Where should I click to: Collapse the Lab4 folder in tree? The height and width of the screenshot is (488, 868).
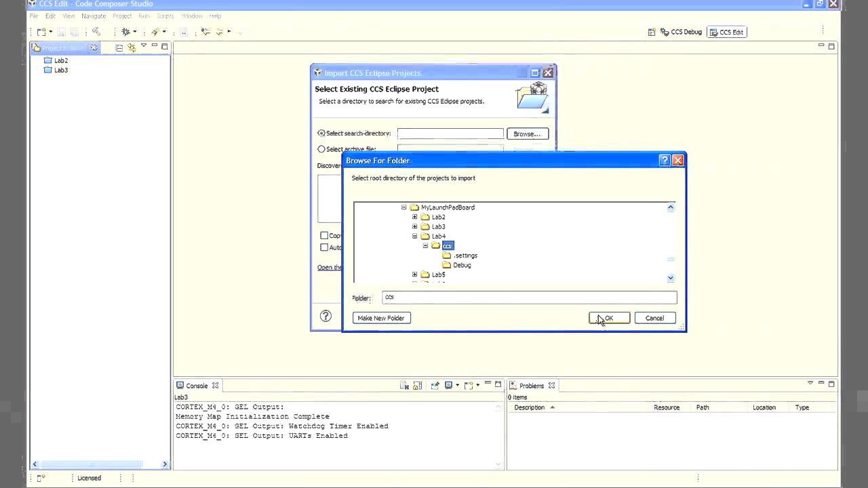(x=415, y=237)
